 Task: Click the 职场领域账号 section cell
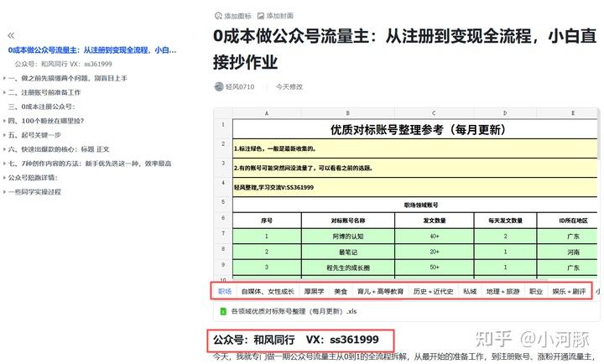(415, 205)
